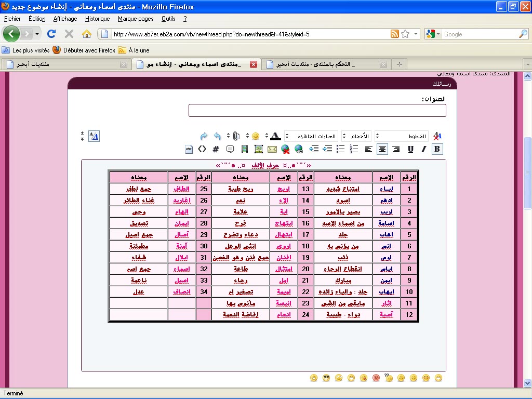This screenshot has width=532, height=399.
Task: Toggle underline text formatting
Action: tap(410, 149)
